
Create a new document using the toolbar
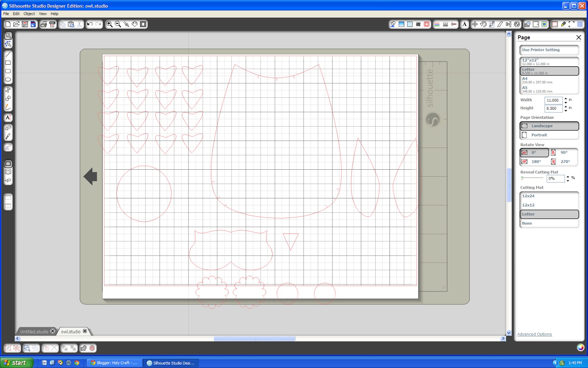(8, 24)
